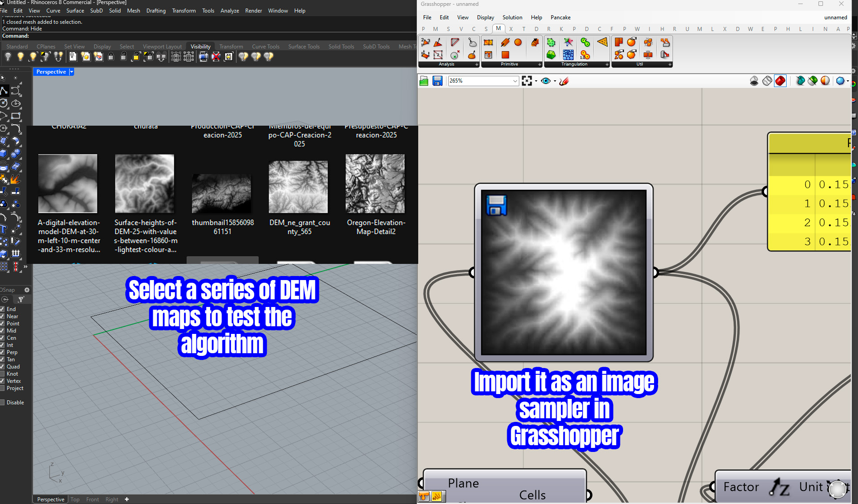The width and height of the screenshot is (858, 504).
Task: Switch to the Top viewport tab
Action: (75, 500)
